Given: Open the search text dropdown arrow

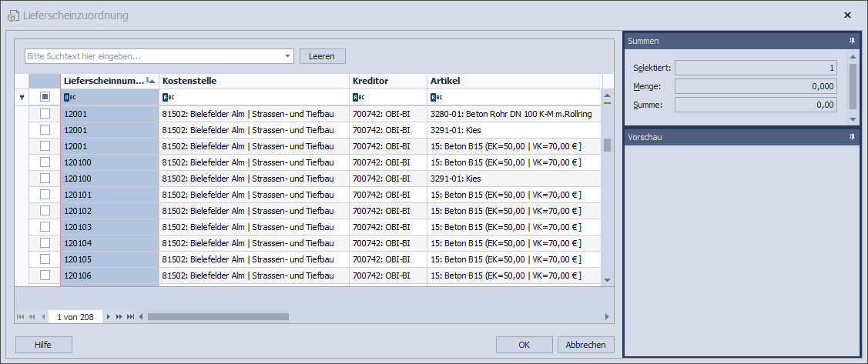Looking at the screenshot, I should [288, 56].
